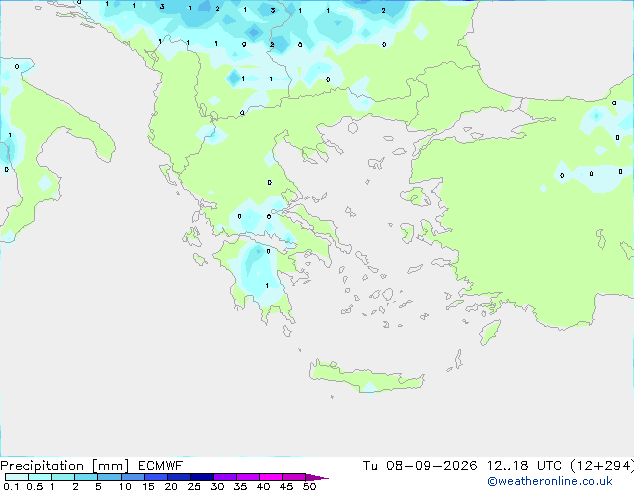Select legend swatch between 0.1 and 0.5

(x=17, y=477)
